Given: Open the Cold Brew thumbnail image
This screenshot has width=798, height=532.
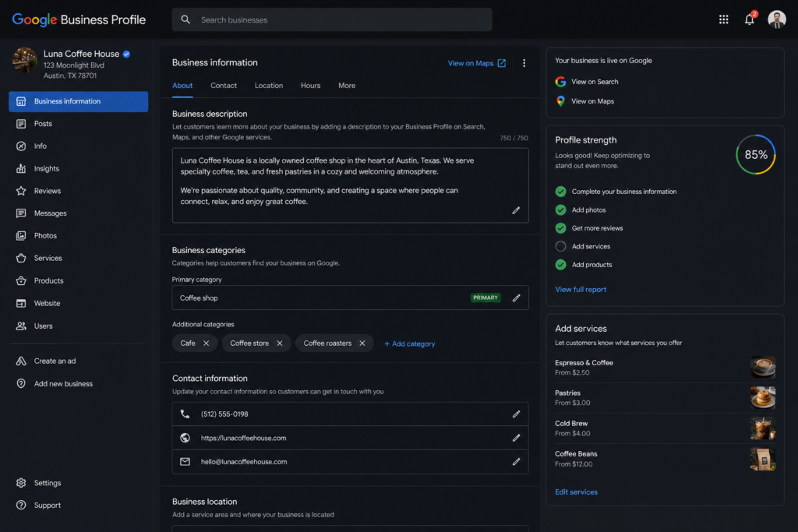Looking at the screenshot, I should click(x=763, y=428).
